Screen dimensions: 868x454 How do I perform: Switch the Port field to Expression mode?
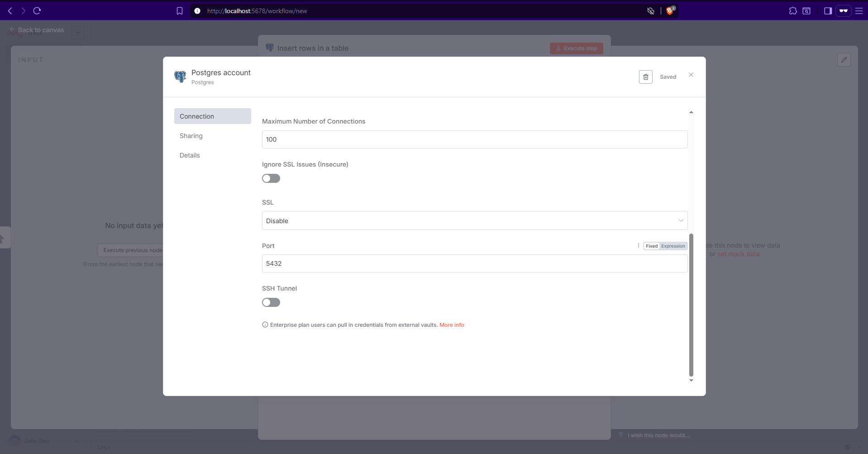(x=673, y=246)
